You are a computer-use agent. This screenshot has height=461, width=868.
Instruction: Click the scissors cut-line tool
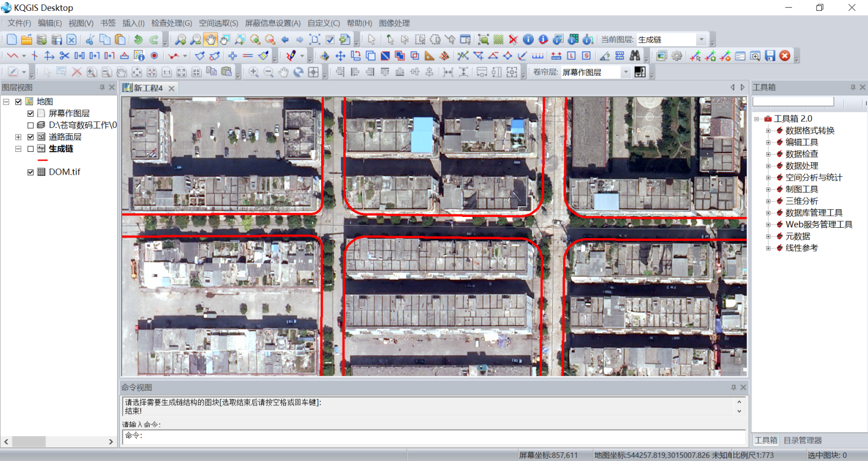tap(65, 56)
